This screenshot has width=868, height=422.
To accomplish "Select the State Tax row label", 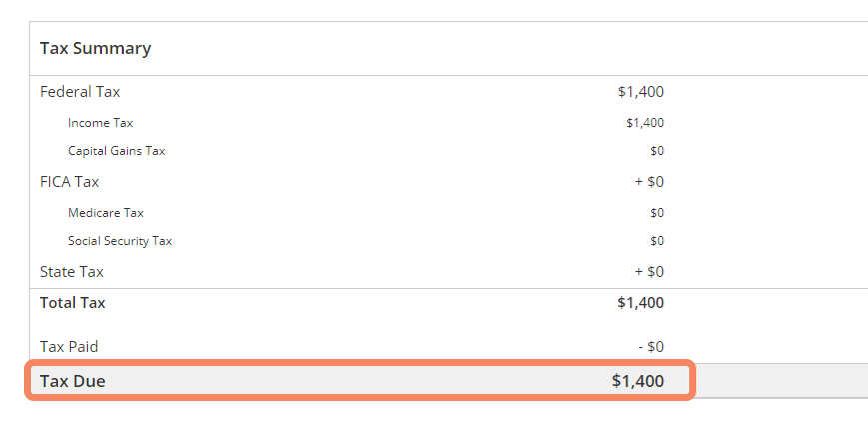I will [71, 272].
